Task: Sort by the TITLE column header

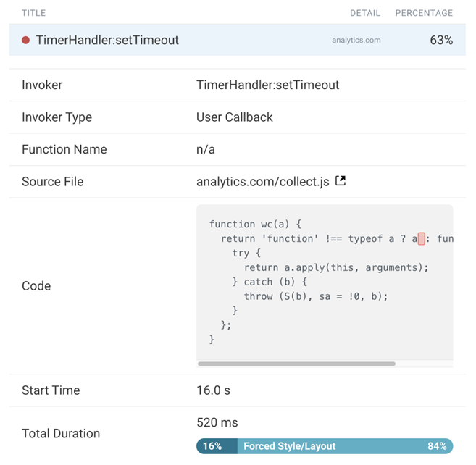Action: tap(33, 13)
